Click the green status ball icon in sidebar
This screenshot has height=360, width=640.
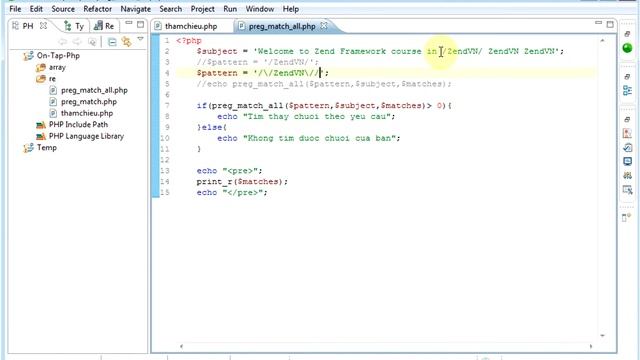(x=627, y=48)
